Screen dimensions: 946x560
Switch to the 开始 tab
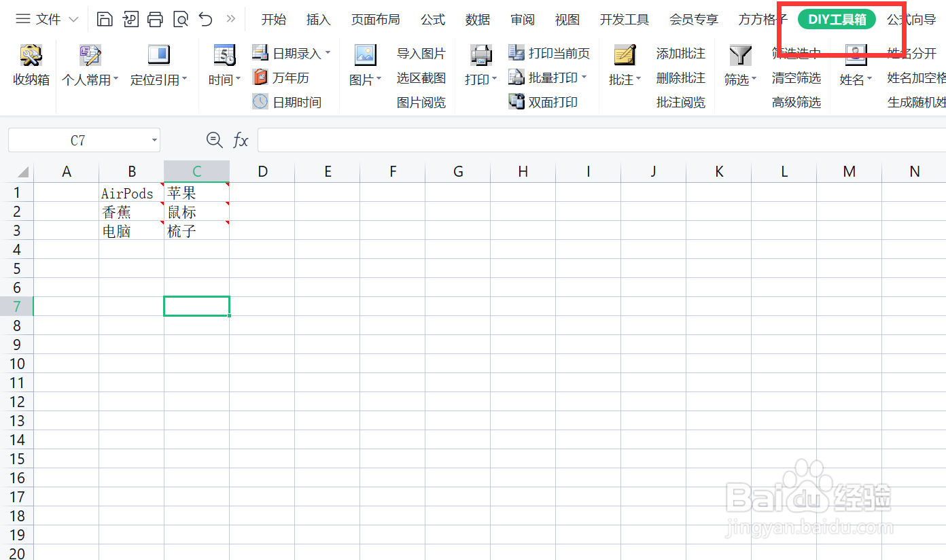tap(274, 20)
